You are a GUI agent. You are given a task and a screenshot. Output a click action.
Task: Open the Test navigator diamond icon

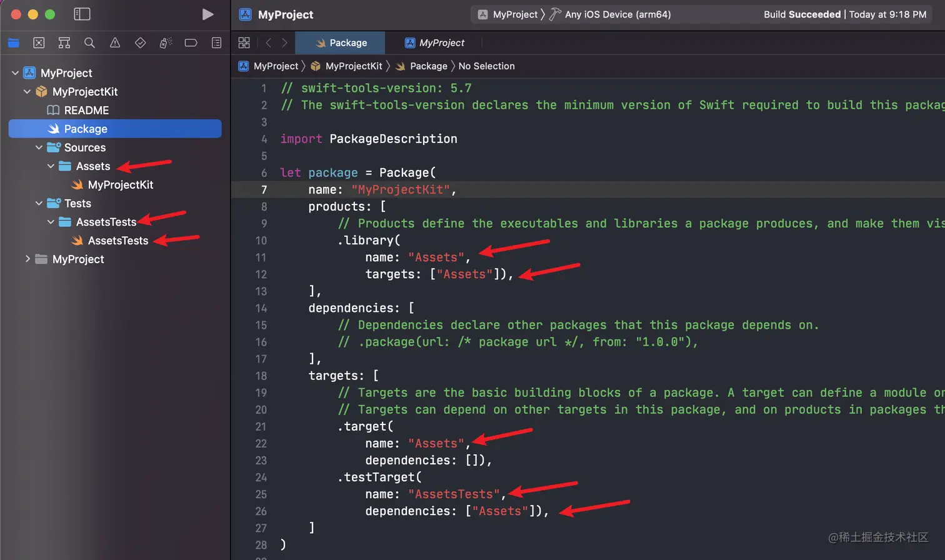(140, 42)
